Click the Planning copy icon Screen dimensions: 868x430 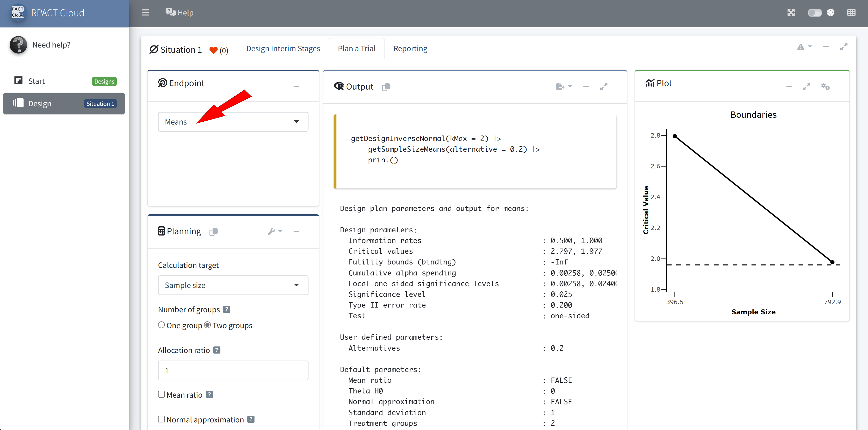pyautogui.click(x=214, y=232)
